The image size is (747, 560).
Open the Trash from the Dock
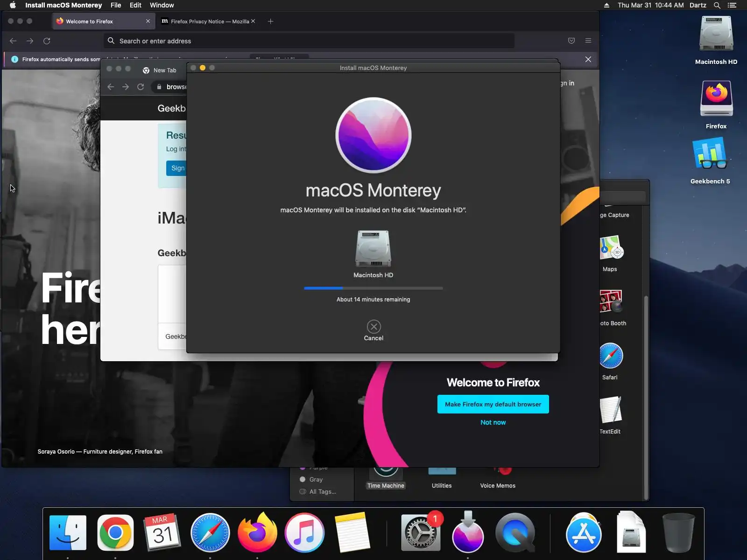[x=678, y=533]
